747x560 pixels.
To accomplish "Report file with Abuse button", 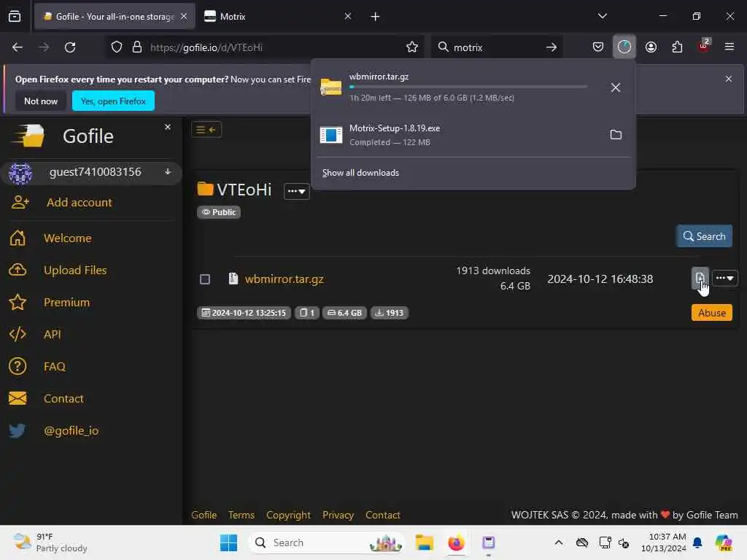I will (712, 313).
